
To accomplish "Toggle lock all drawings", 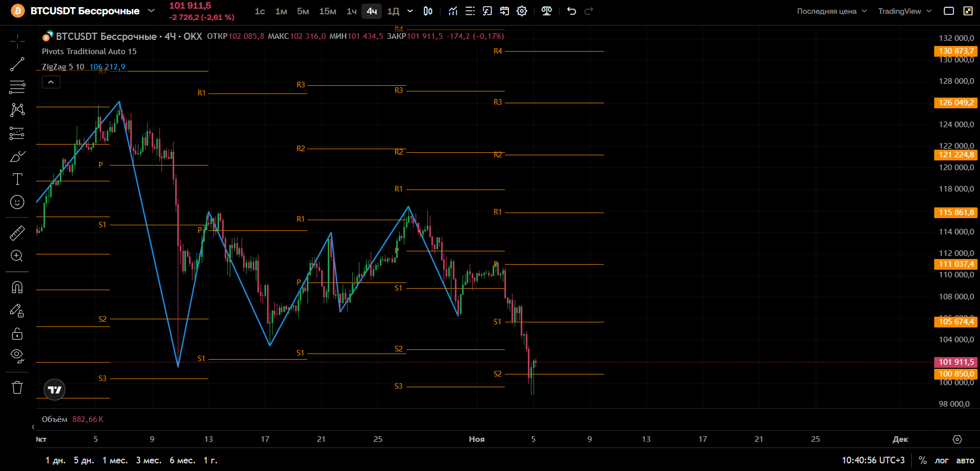I will [x=17, y=334].
